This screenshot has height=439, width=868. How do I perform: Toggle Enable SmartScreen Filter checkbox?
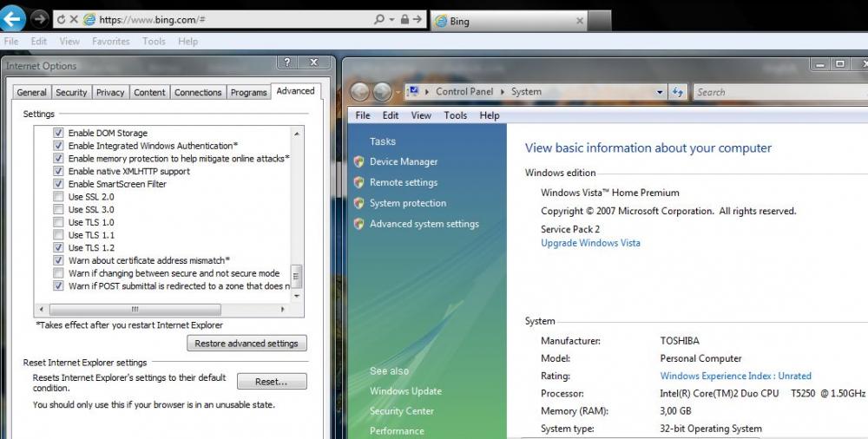click(x=58, y=184)
